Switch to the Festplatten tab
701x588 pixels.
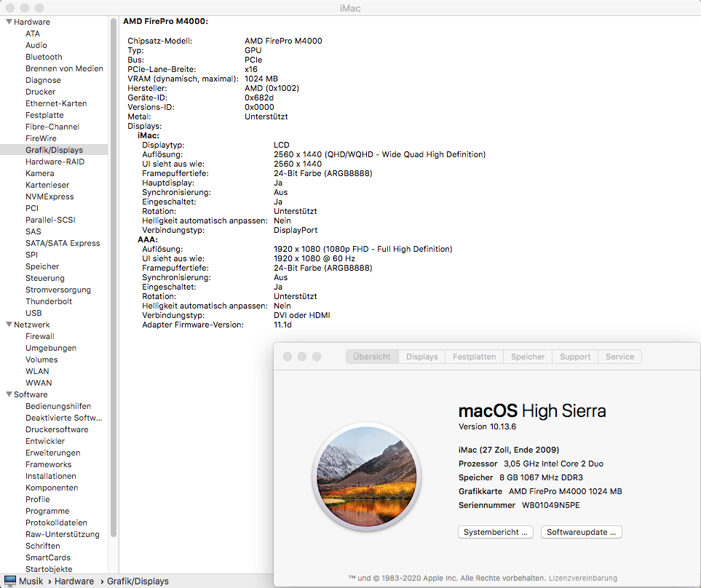tap(475, 356)
